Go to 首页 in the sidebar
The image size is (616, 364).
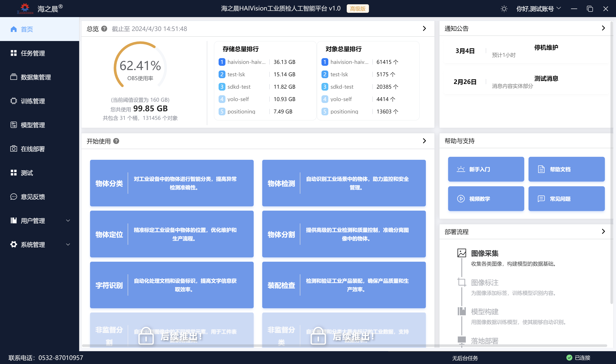point(40,29)
